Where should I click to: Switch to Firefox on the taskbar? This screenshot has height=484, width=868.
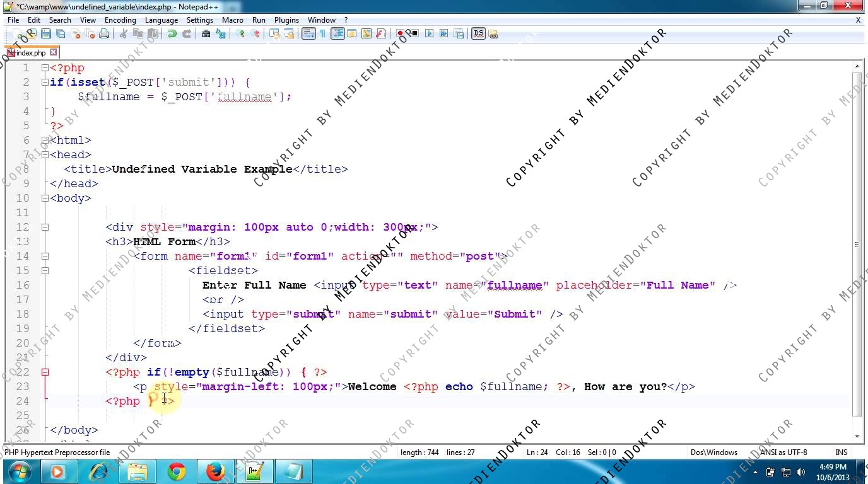[x=216, y=471]
